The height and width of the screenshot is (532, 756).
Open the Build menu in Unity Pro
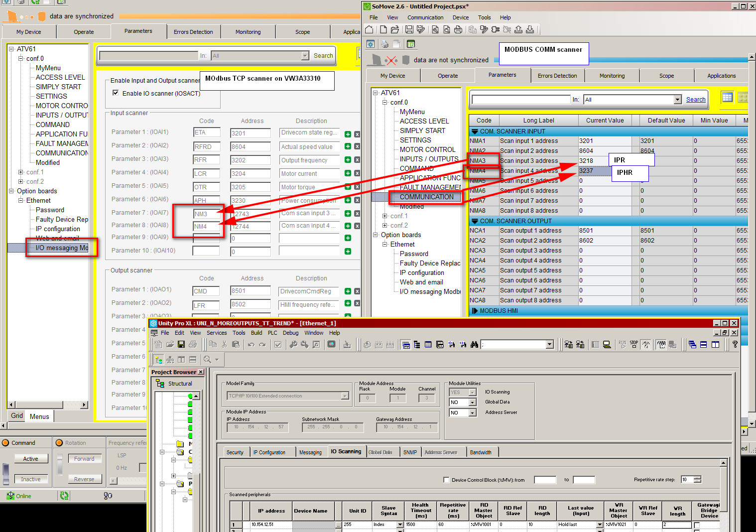click(256, 333)
